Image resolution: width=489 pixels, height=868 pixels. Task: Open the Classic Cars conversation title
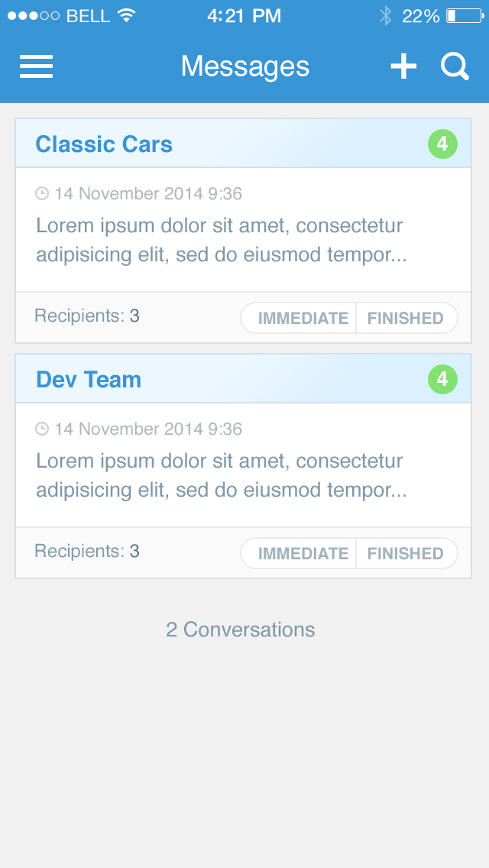point(104,144)
